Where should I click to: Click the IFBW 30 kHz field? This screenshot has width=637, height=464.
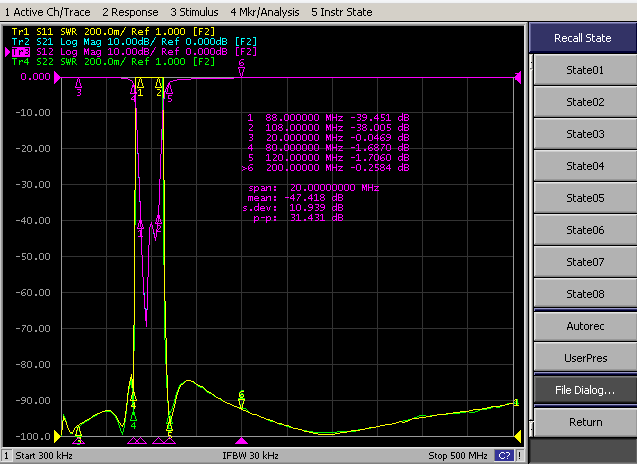tap(250, 455)
